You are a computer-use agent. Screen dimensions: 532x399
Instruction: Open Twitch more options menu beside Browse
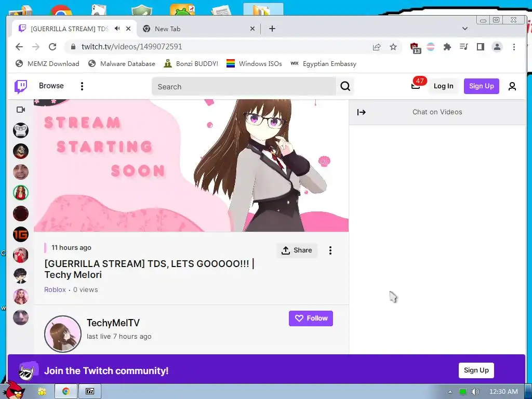tap(82, 86)
